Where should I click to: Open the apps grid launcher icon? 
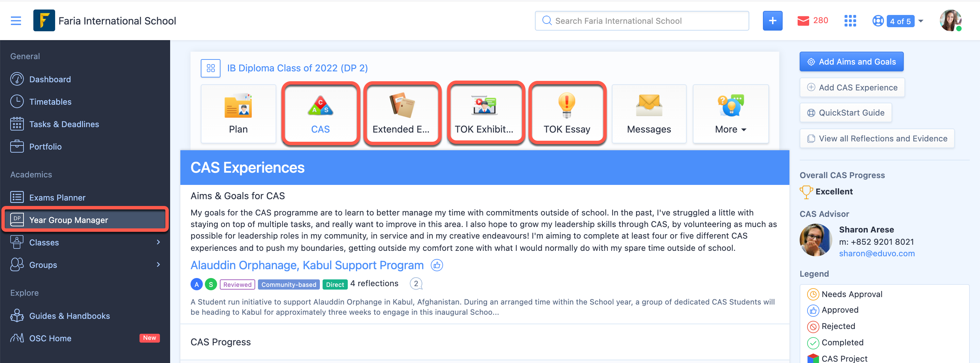pyautogui.click(x=850, y=20)
